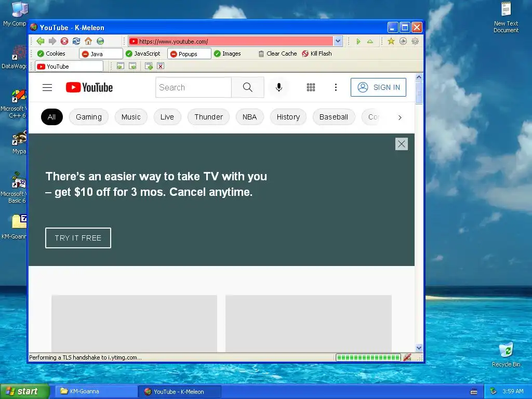Open bookmarks star icon
The width and height of the screenshot is (532, 399).
tap(391, 42)
